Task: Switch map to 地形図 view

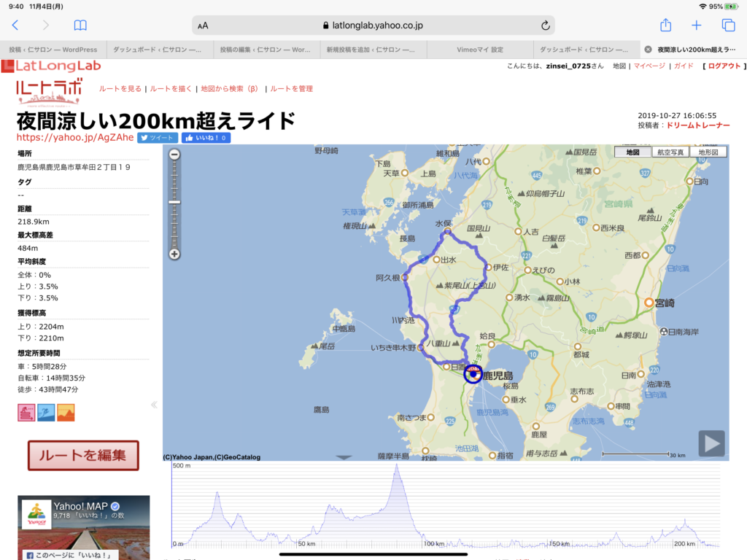Action: coord(708,152)
